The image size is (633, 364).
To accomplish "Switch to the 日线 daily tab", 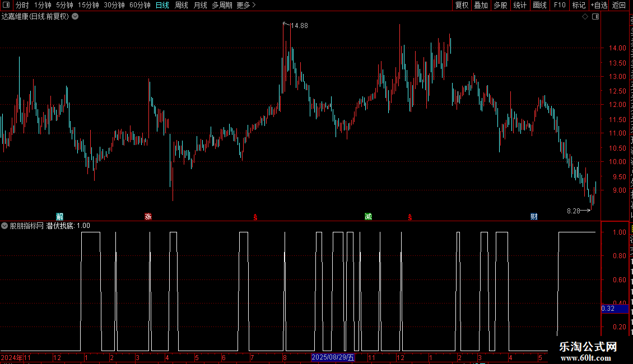I will (x=162, y=5).
